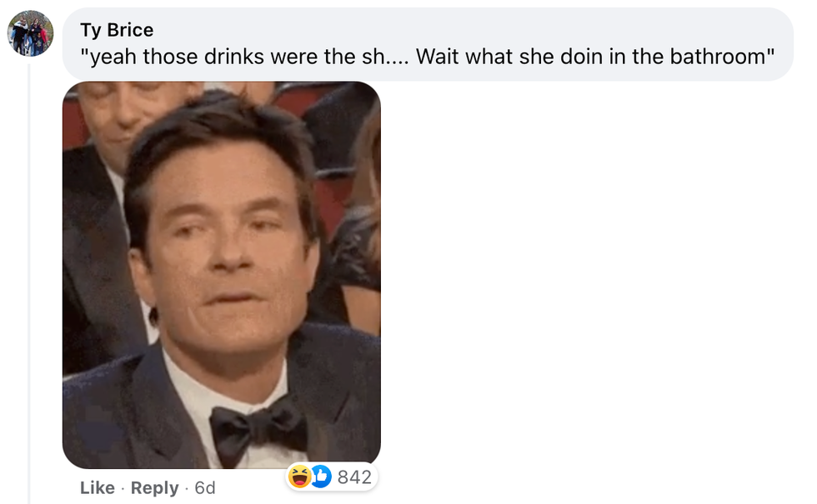Open Ty Brice's profile picture avatar

[31, 33]
